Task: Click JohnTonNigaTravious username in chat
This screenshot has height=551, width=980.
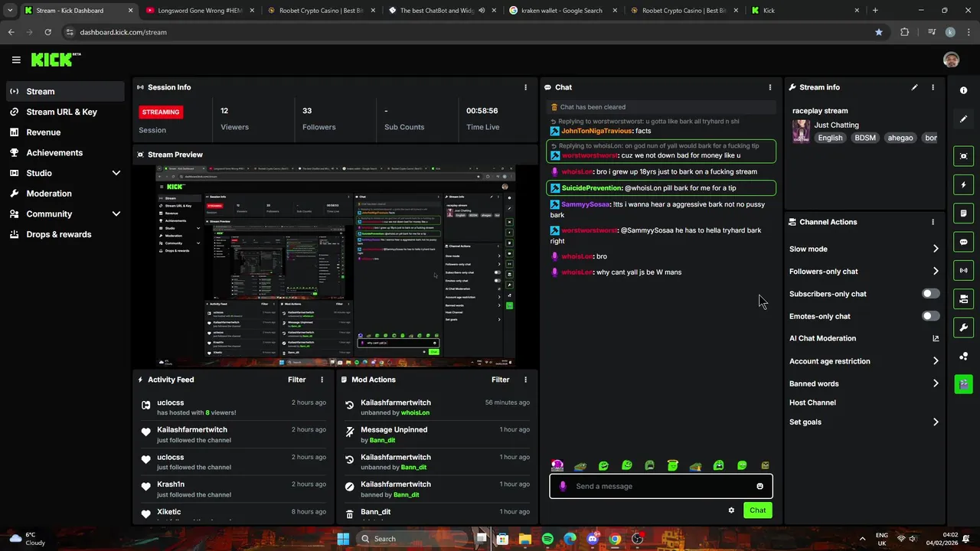Action: [596, 131]
